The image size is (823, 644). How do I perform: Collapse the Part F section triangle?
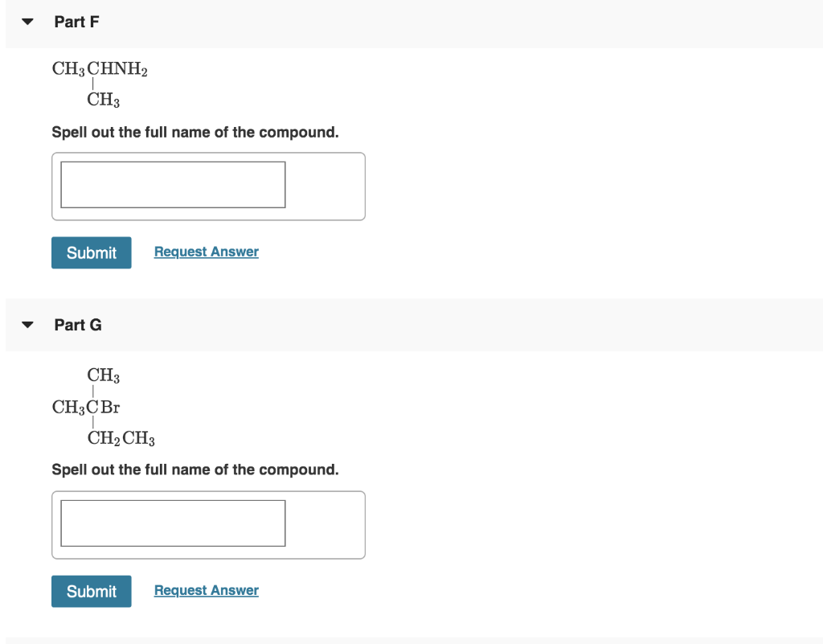[x=27, y=22]
